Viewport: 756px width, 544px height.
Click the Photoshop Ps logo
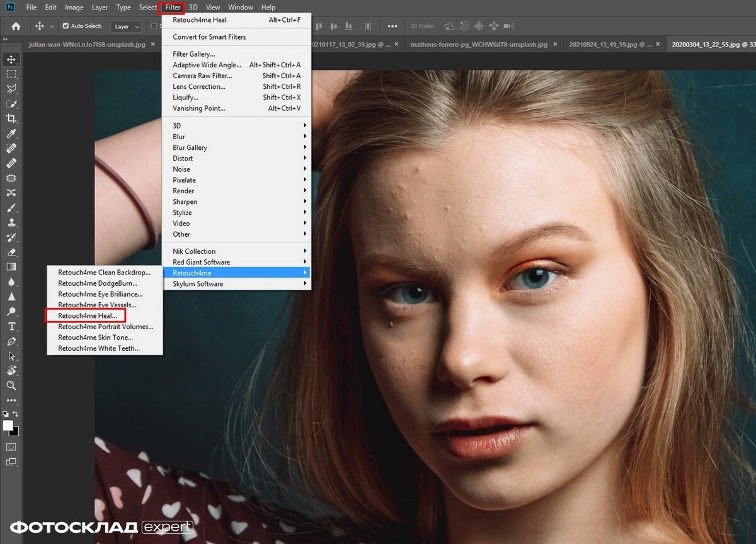click(9, 8)
